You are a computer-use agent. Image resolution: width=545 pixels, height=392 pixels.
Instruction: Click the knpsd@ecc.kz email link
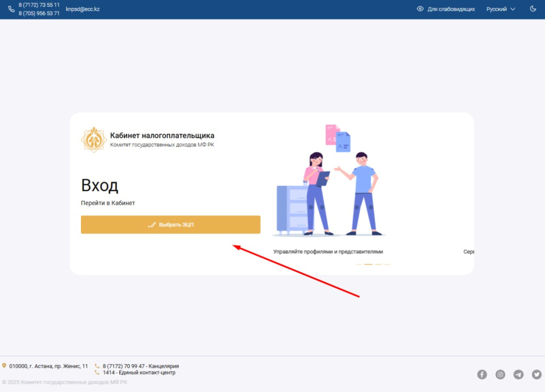coord(82,9)
